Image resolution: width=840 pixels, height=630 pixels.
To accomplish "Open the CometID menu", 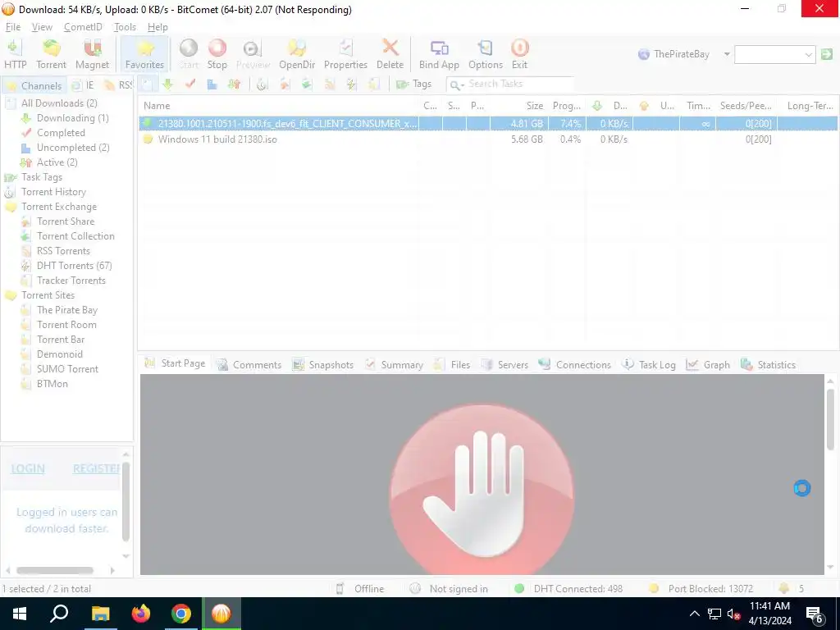I will click(x=83, y=27).
